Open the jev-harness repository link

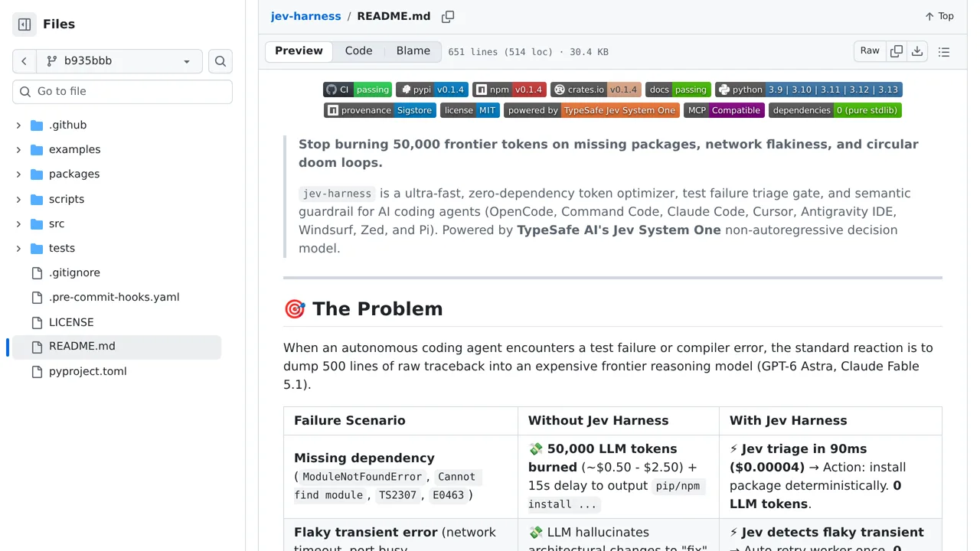[x=305, y=16]
